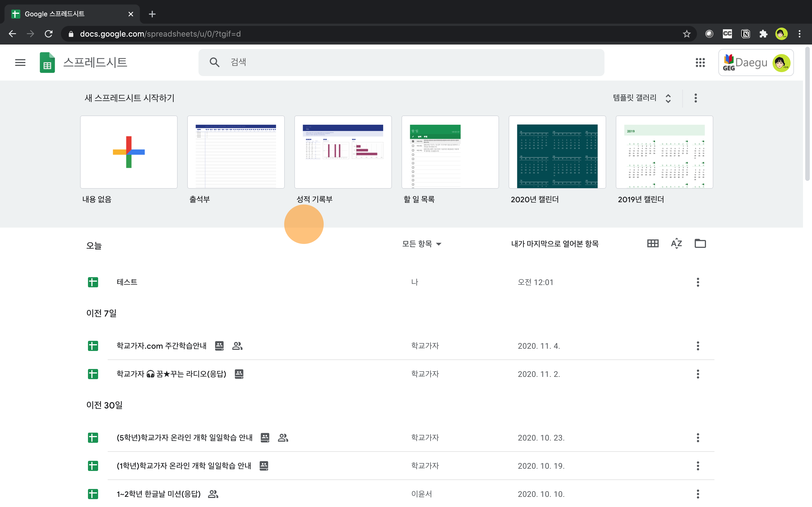
Task: Open a new browser tab
Action: point(152,14)
